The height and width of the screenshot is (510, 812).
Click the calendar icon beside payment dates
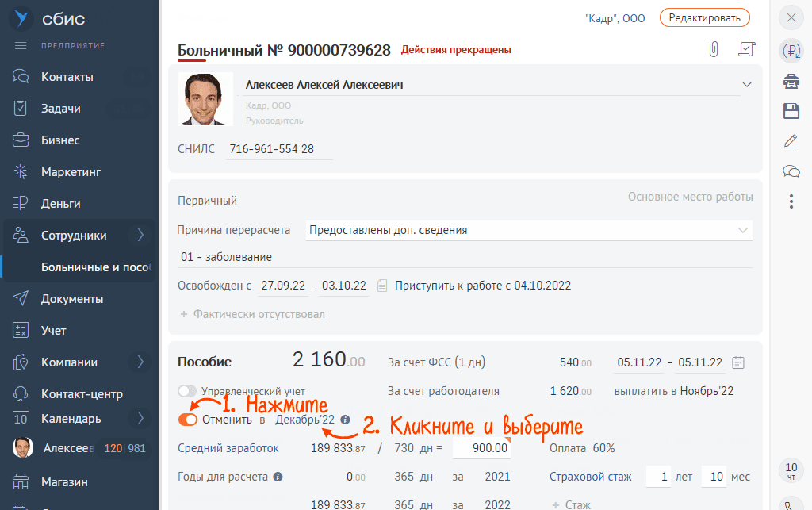pos(738,362)
